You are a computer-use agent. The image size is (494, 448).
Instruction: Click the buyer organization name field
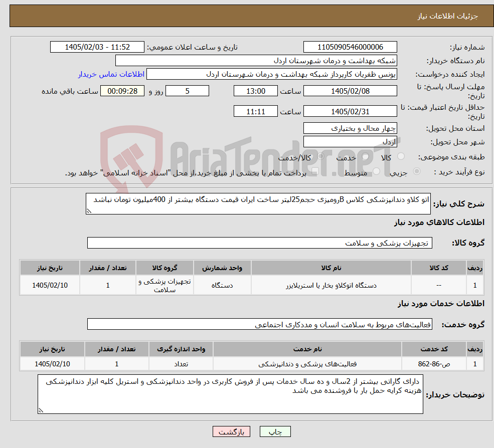pos(256,61)
